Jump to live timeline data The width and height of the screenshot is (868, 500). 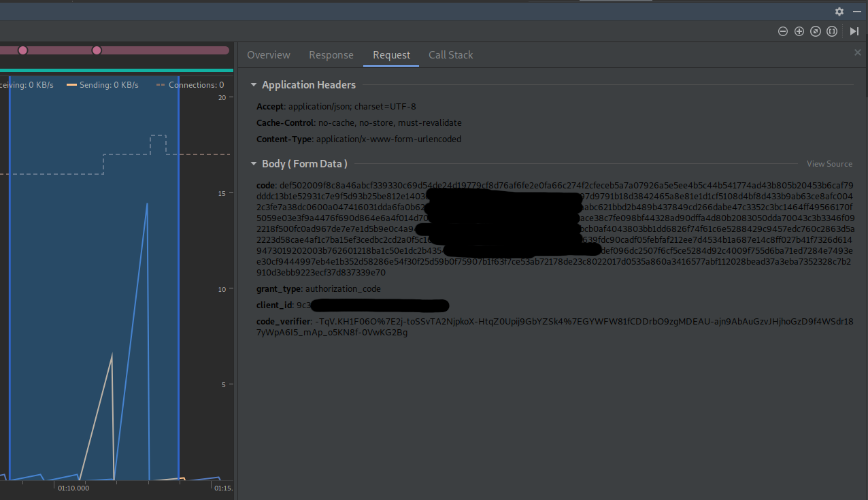click(854, 31)
